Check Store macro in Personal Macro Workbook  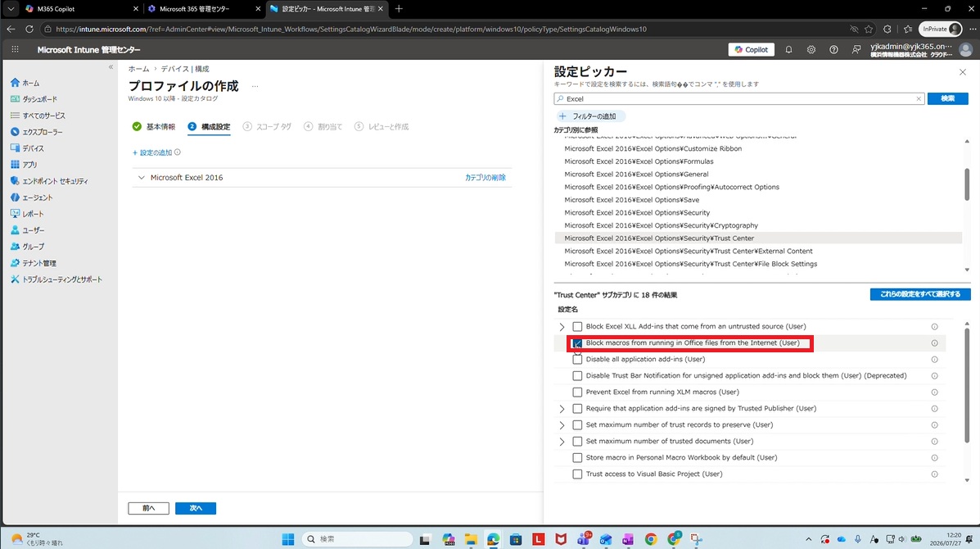tap(577, 458)
